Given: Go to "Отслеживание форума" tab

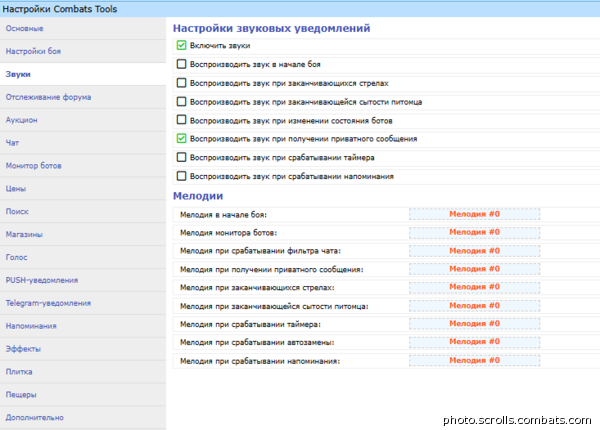Looking at the screenshot, I should 48,97.
